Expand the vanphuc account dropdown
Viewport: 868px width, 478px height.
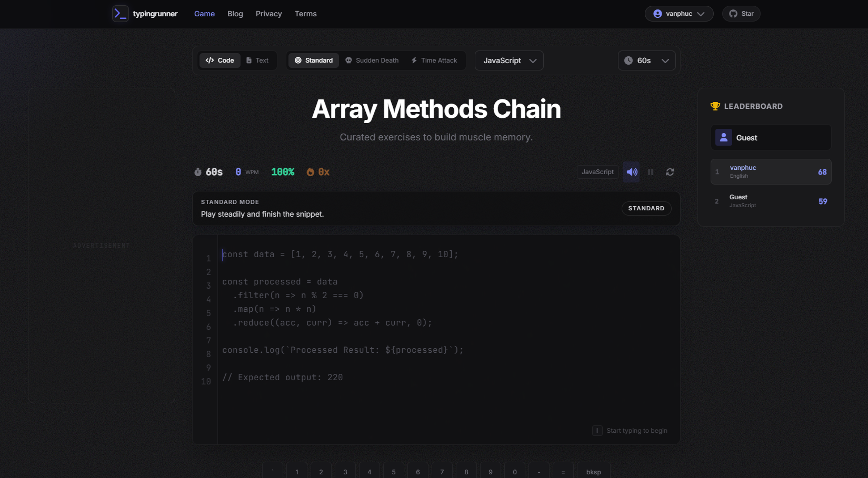[679, 14]
